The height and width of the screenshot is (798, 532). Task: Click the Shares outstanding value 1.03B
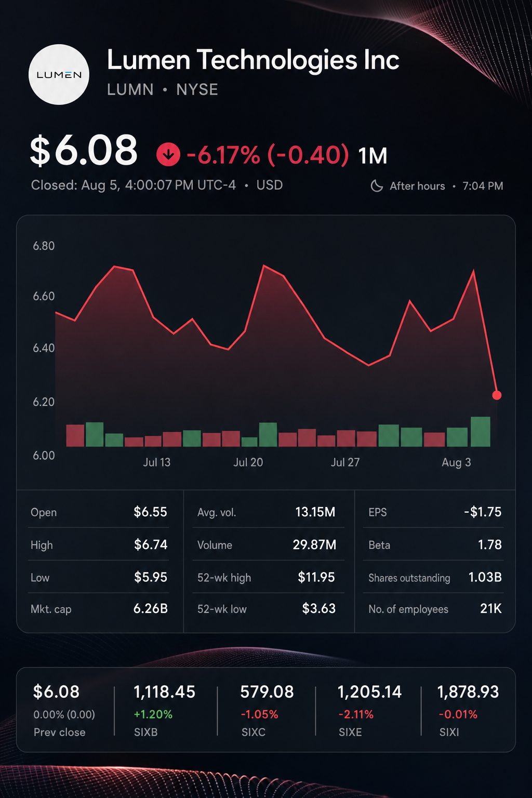point(485,577)
